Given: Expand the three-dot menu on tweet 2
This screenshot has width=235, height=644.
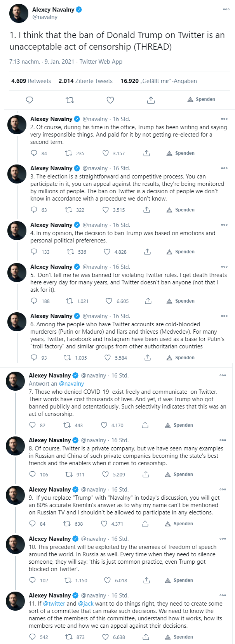Looking at the screenshot, I should pyautogui.click(x=224, y=119).
